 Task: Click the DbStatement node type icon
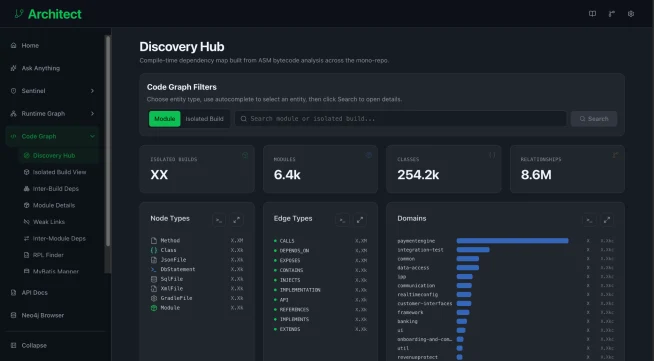153,269
